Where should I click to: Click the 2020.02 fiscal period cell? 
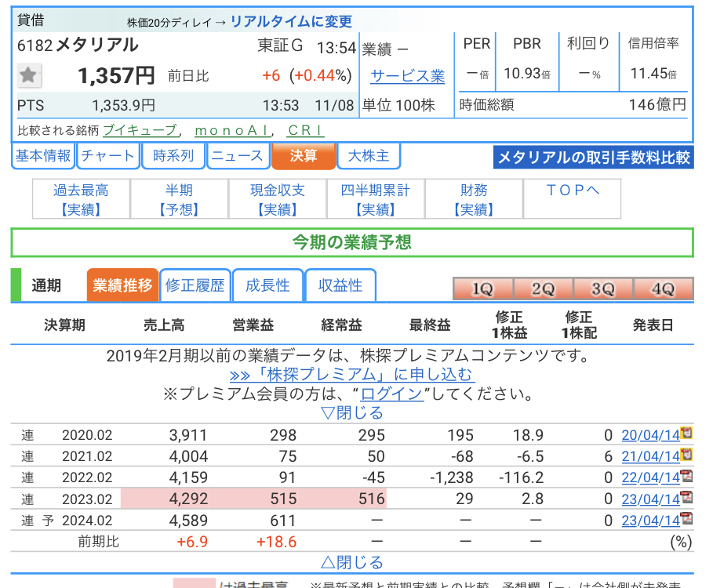coord(87,435)
